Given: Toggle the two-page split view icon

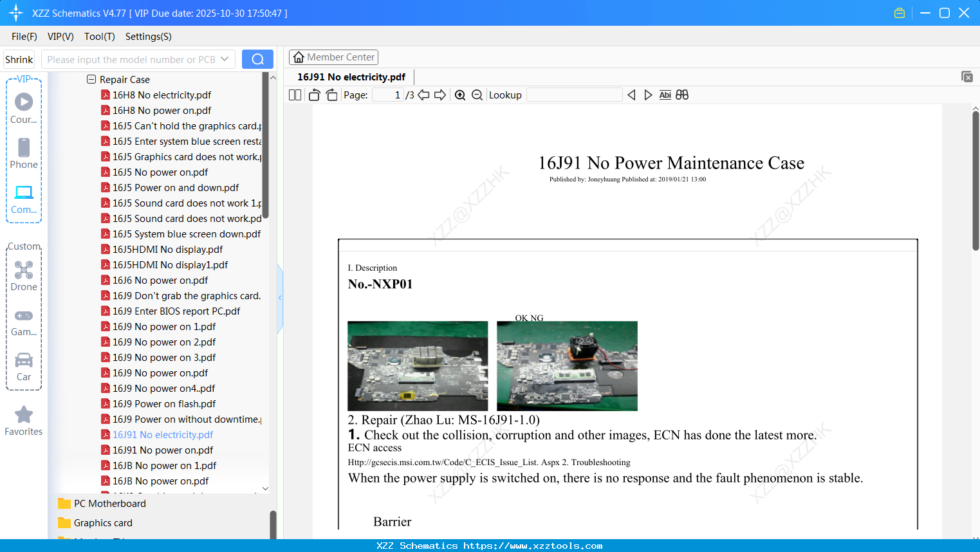Looking at the screenshot, I should pos(295,95).
